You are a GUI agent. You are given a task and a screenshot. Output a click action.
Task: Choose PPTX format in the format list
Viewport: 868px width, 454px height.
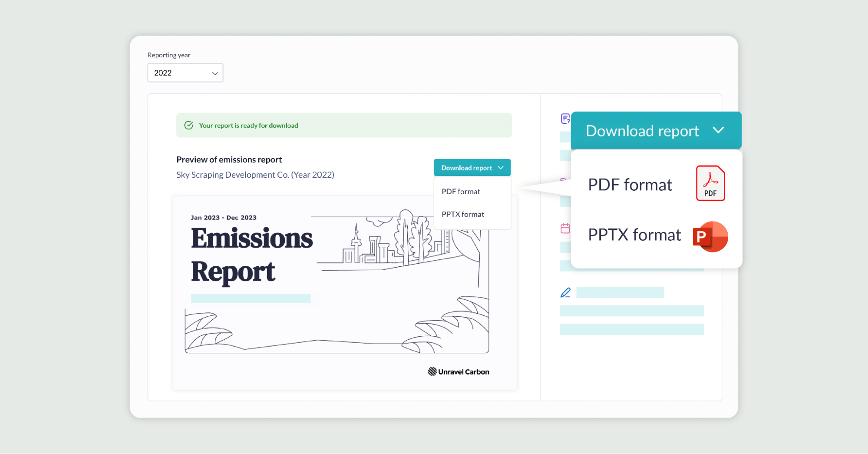pos(462,214)
